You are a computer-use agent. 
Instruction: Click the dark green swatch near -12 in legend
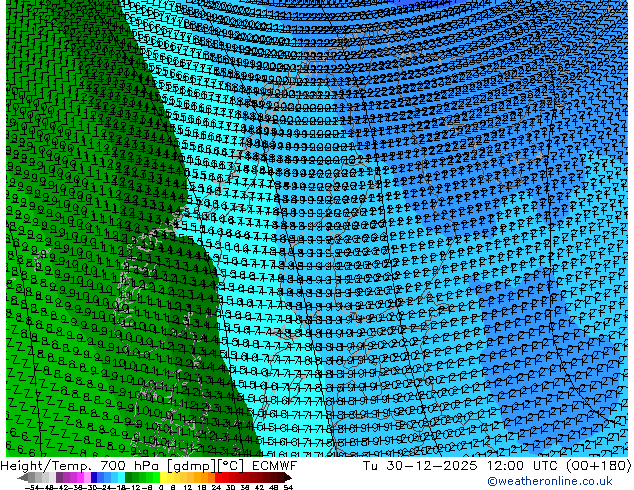129,478
